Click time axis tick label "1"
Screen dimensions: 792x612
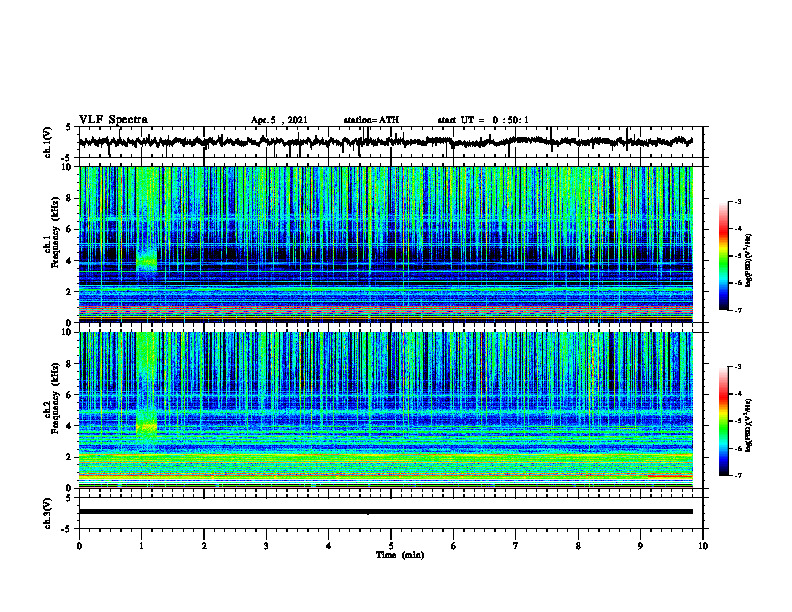141,546
